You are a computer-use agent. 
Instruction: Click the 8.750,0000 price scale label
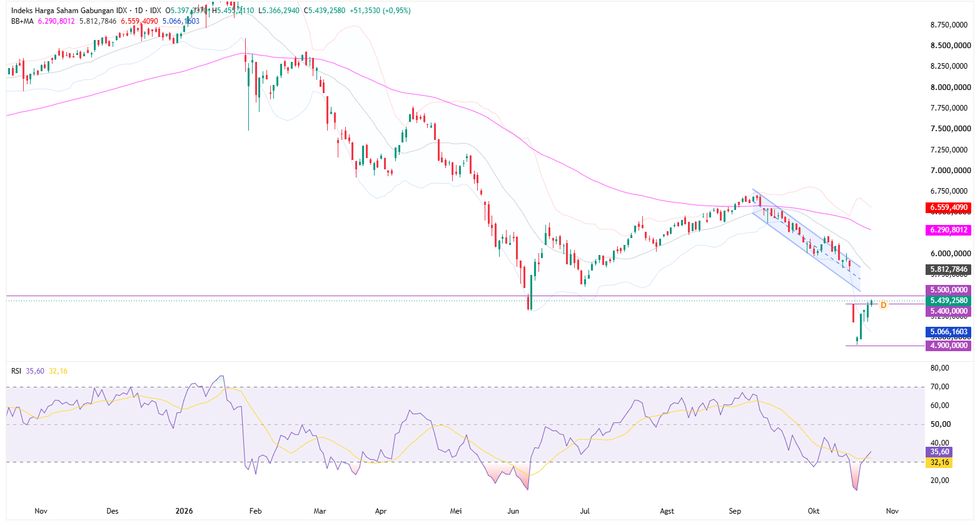(x=951, y=25)
